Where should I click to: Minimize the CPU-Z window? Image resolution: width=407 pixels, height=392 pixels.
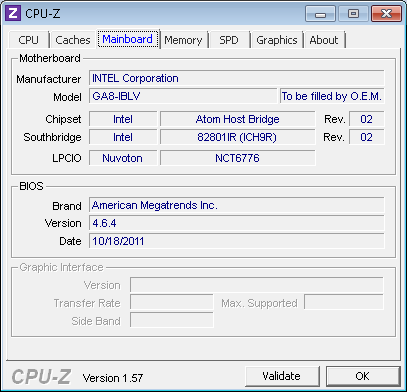point(320,14)
